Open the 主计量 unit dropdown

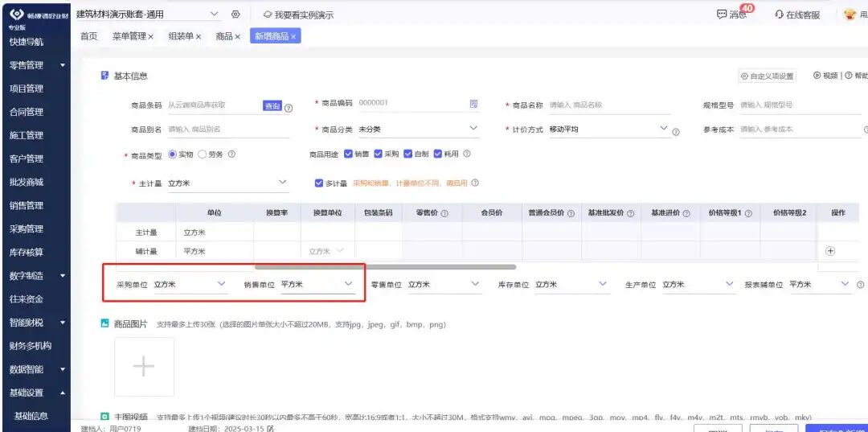(228, 183)
